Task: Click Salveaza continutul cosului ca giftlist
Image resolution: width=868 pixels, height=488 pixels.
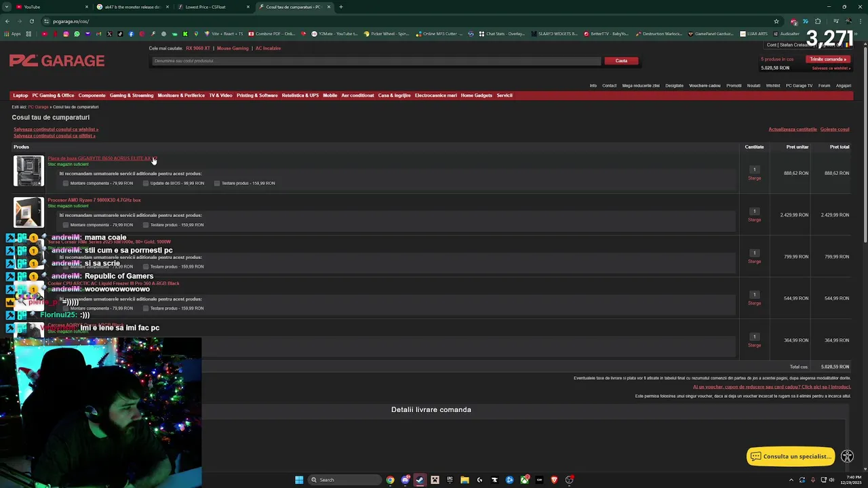Action: [54, 136]
